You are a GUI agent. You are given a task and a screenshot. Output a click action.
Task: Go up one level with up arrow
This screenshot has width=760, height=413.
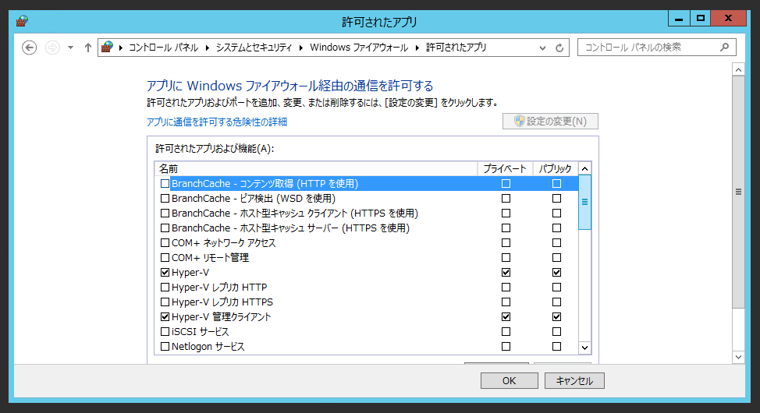(88, 48)
